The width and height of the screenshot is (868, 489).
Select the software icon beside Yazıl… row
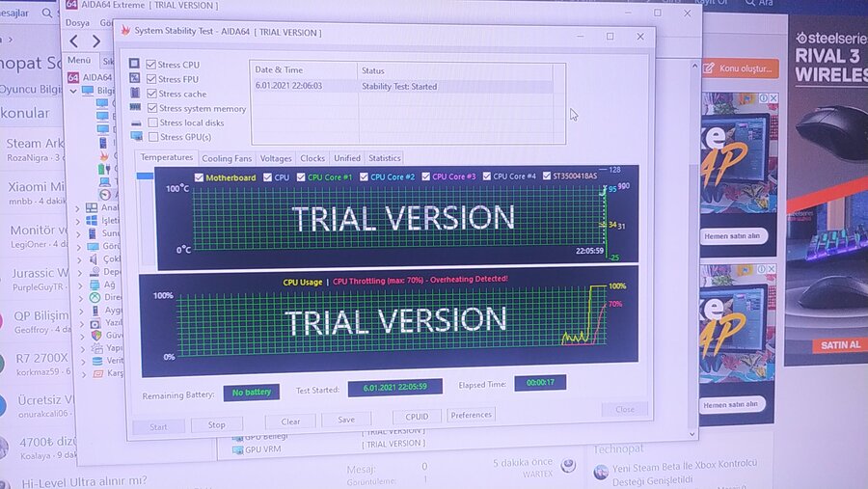point(95,323)
